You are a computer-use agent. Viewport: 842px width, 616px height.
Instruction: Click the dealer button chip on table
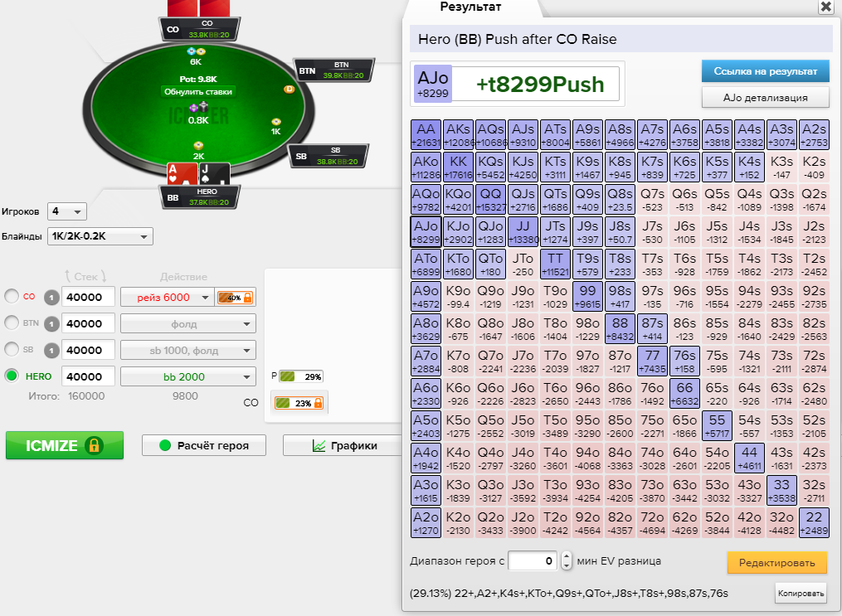289,89
